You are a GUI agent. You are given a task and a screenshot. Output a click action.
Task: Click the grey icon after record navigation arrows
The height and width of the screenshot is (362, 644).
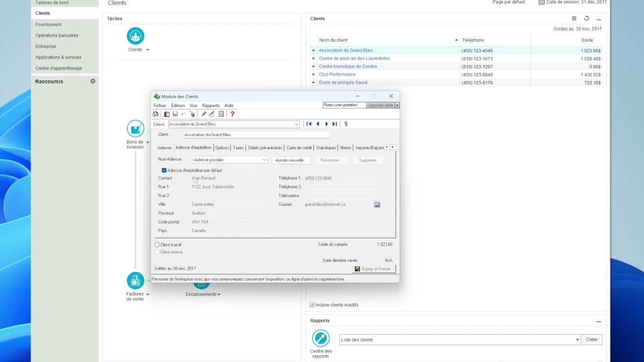click(346, 124)
